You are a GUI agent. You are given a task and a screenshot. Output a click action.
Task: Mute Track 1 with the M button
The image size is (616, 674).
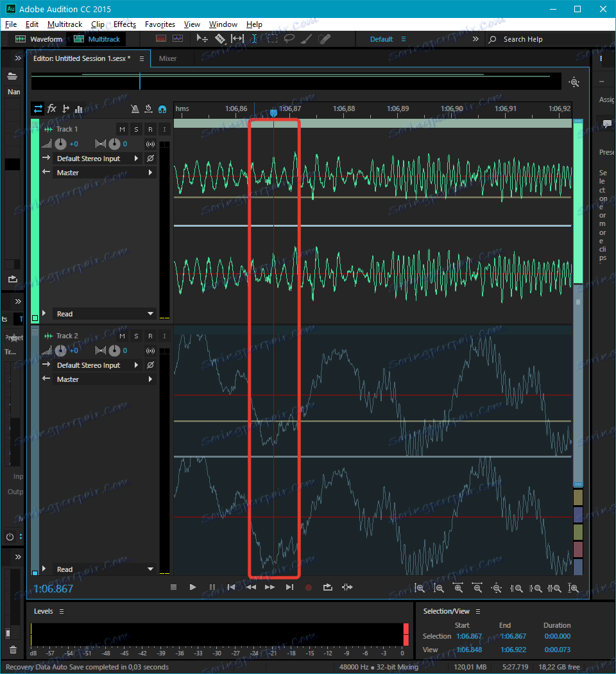coord(122,130)
